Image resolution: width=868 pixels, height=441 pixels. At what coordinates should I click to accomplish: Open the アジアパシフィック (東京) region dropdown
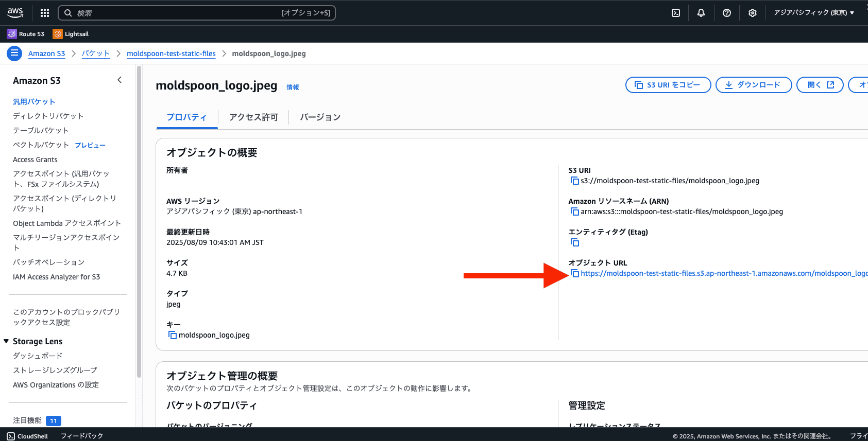point(814,13)
